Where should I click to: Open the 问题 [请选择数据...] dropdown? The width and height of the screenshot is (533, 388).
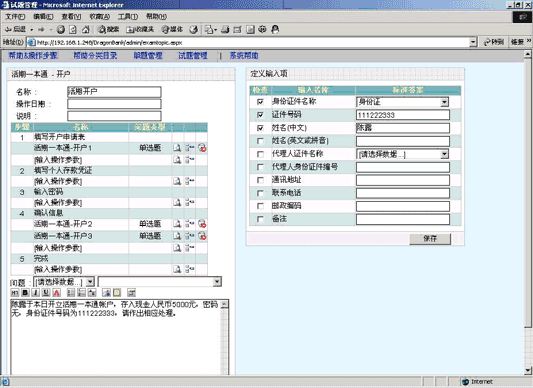click(x=90, y=282)
